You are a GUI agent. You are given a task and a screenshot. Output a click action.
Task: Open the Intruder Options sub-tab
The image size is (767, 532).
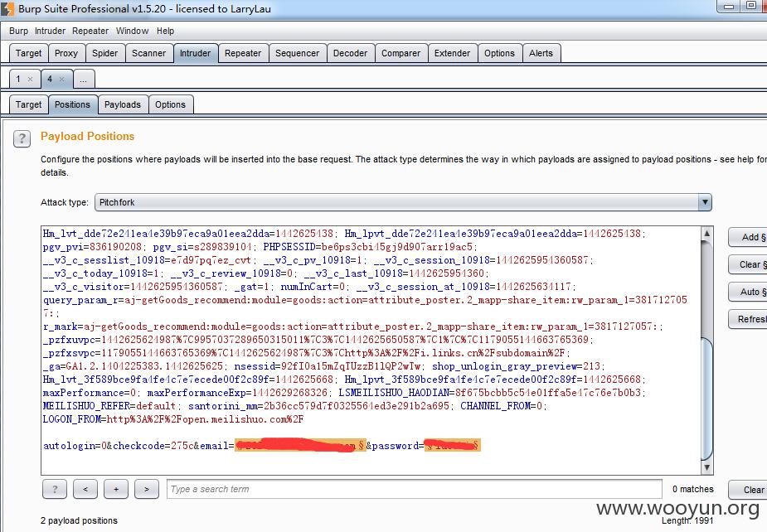(x=170, y=104)
